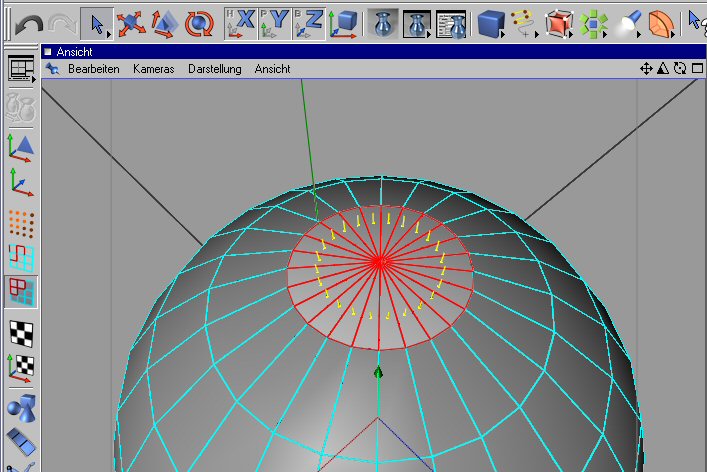This screenshot has width=707, height=472.
Task: Enable points editing mode
Action: pos(22,223)
